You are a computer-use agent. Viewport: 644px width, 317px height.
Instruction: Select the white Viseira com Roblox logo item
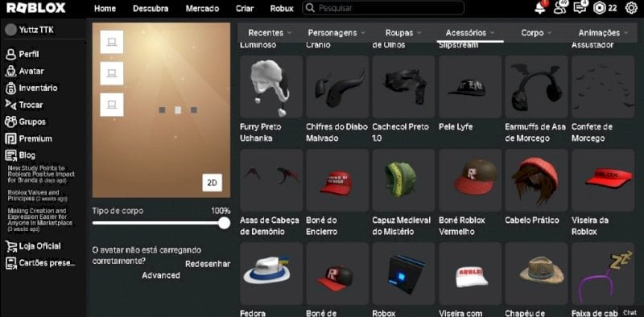[470, 274]
